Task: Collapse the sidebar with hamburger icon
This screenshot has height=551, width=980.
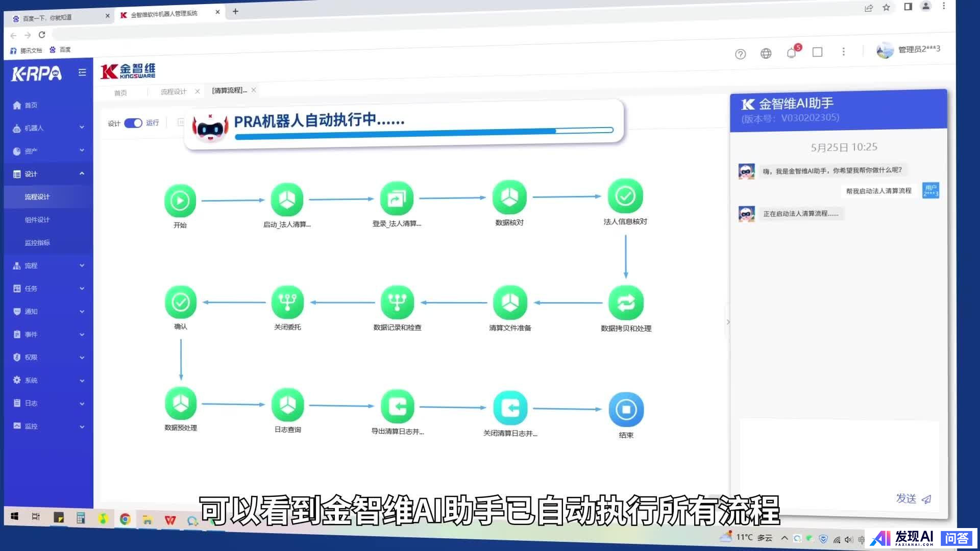Action: [x=82, y=72]
